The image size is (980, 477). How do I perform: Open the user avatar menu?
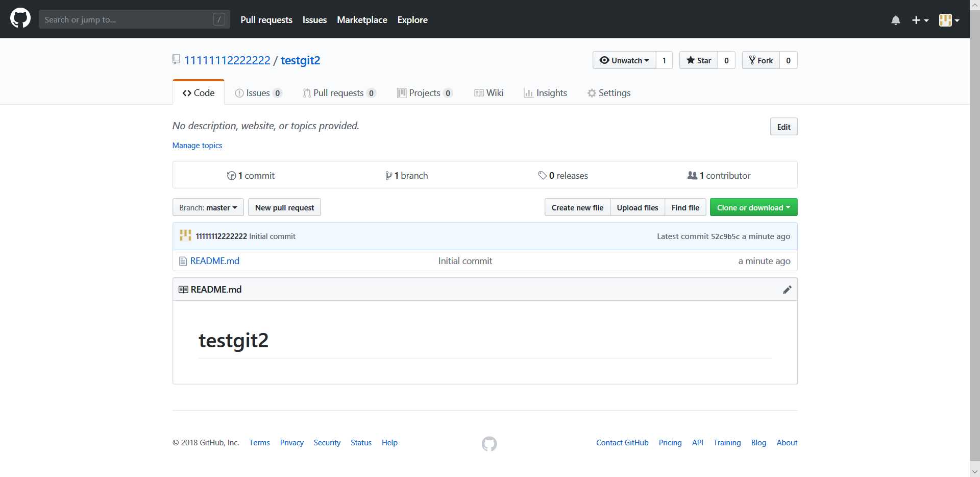click(x=949, y=20)
